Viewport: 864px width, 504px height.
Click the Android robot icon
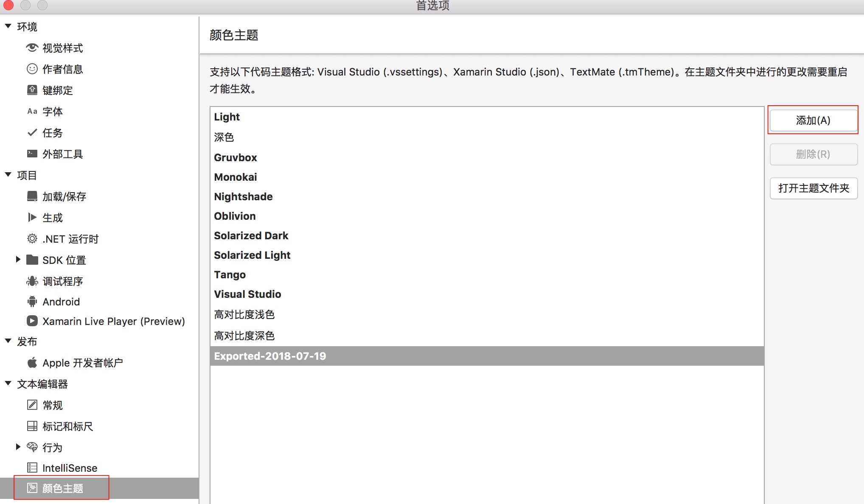click(32, 302)
